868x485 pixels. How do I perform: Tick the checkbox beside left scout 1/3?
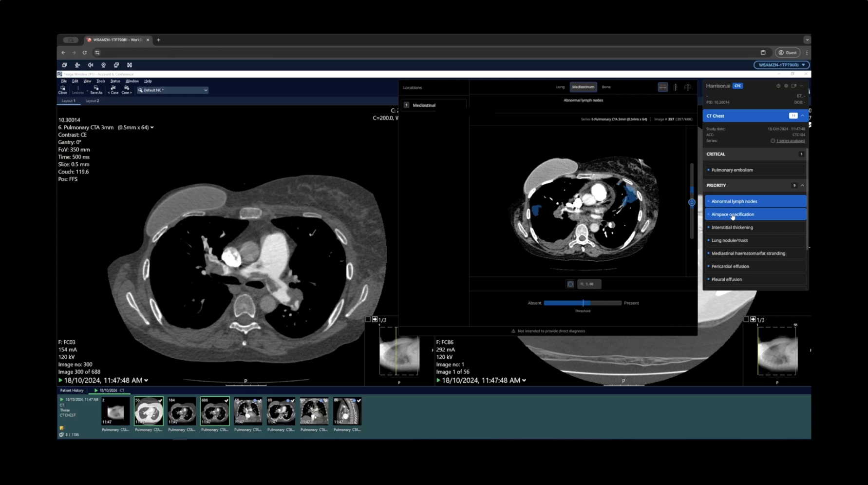(x=368, y=319)
